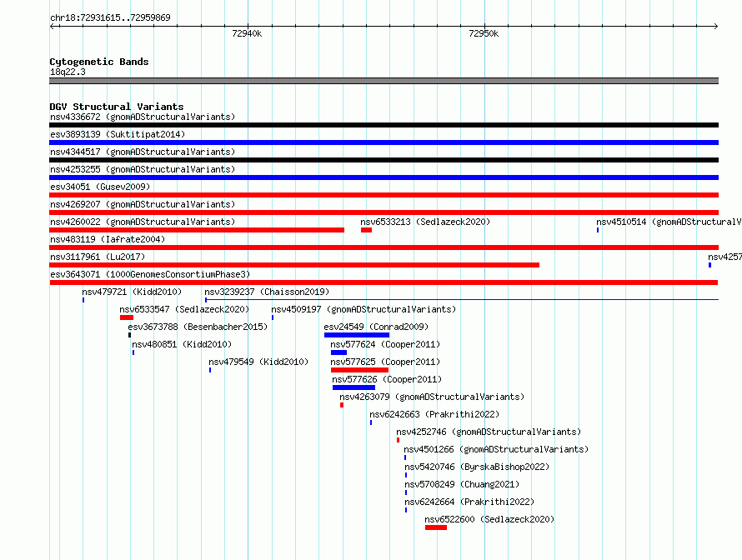The height and width of the screenshot is (560, 742).
Task: Click the thin blue nsv3239237 line
Action: click(462, 299)
